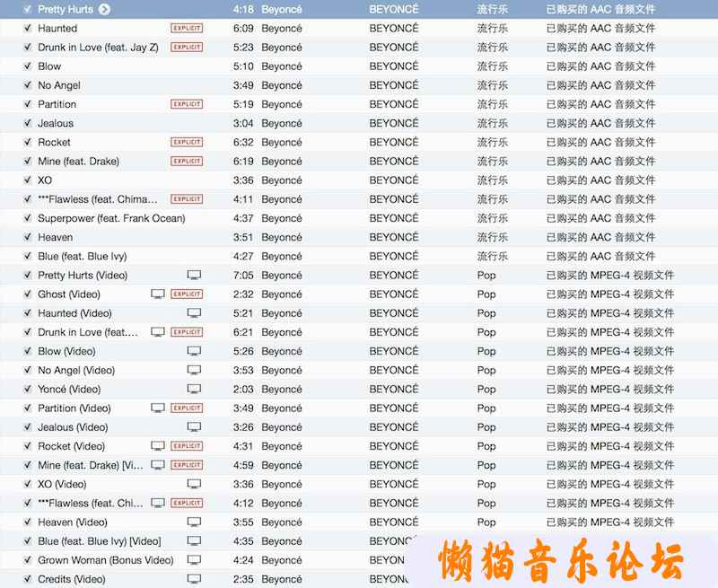Screen dimensions: 718x588
Task: Toggle checkbox for XO audio track
Action: [28, 180]
